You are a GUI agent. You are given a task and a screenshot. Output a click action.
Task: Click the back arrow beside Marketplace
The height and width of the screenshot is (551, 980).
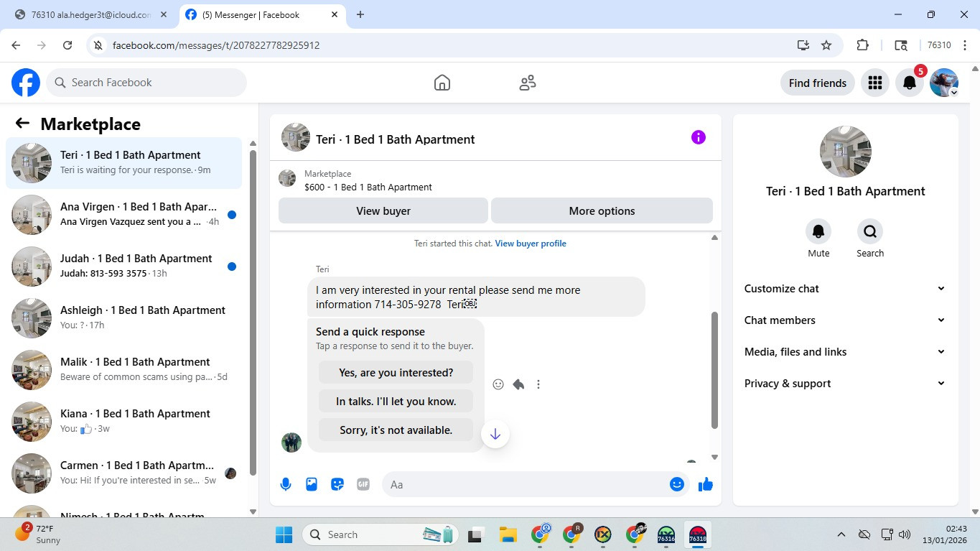(22, 124)
